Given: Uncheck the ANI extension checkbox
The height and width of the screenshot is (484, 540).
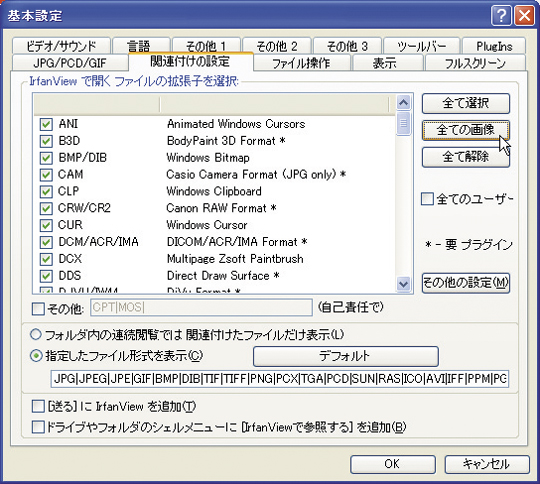Looking at the screenshot, I should coord(46,124).
